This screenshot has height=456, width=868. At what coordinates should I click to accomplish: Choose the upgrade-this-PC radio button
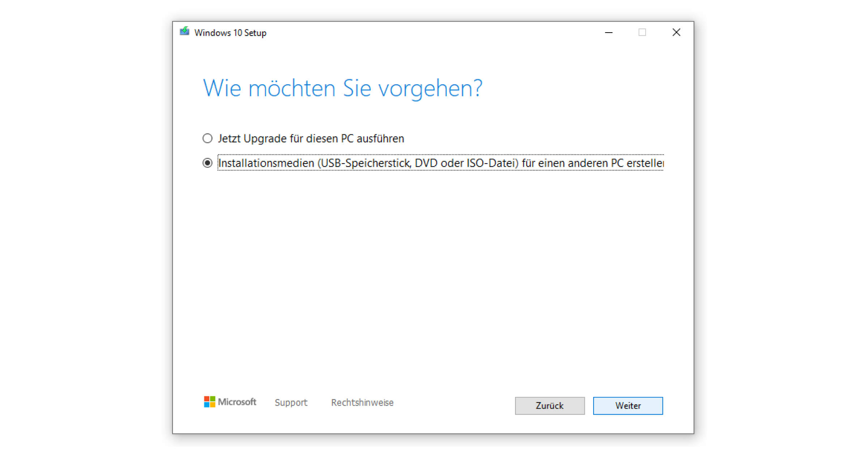coord(207,138)
